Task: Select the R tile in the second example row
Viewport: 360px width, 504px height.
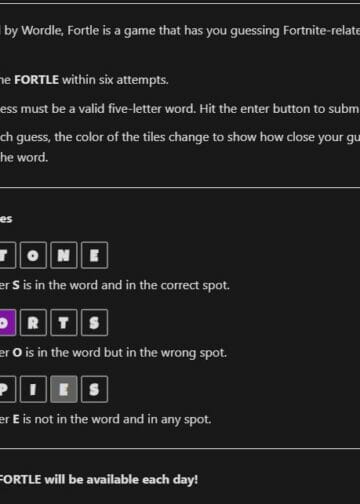Action: [x=33, y=322]
